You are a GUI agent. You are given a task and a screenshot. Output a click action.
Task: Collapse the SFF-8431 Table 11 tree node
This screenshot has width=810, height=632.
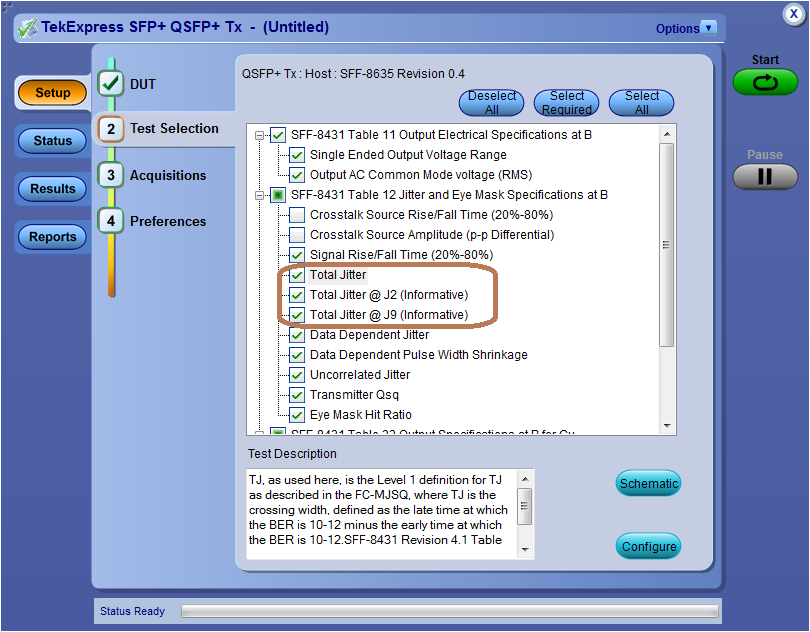261,135
